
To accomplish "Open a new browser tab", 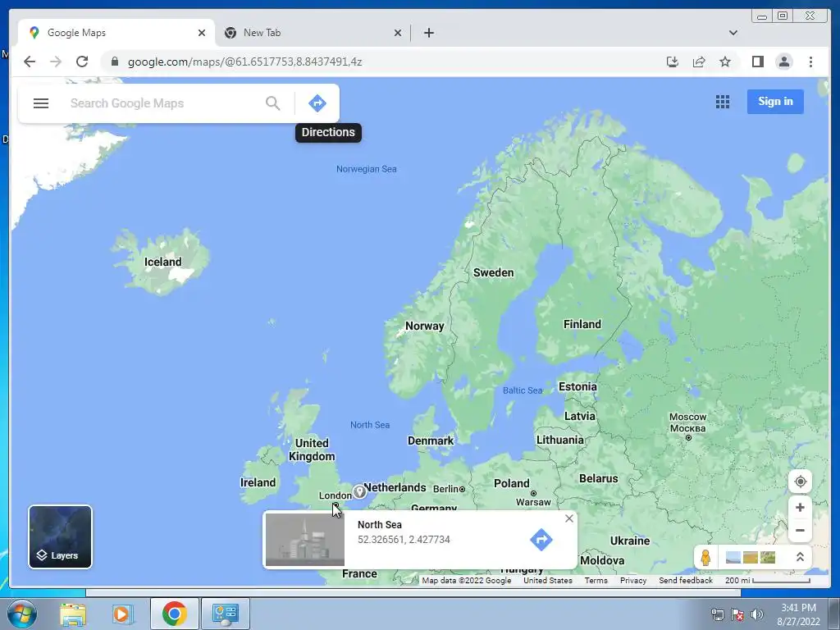I will point(428,33).
